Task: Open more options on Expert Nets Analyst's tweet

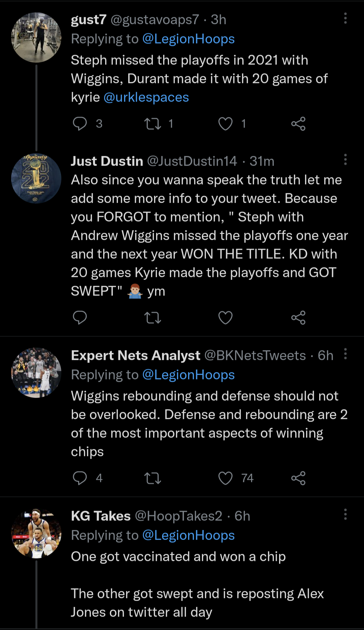Action: (345, 354)
